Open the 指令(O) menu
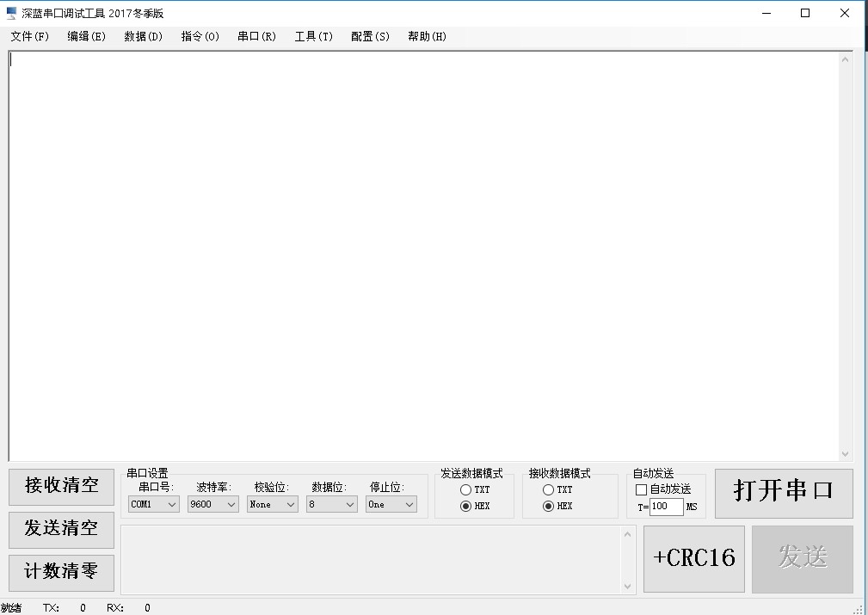This screenshot has width=868, height=615. click(x=200, y=36)
